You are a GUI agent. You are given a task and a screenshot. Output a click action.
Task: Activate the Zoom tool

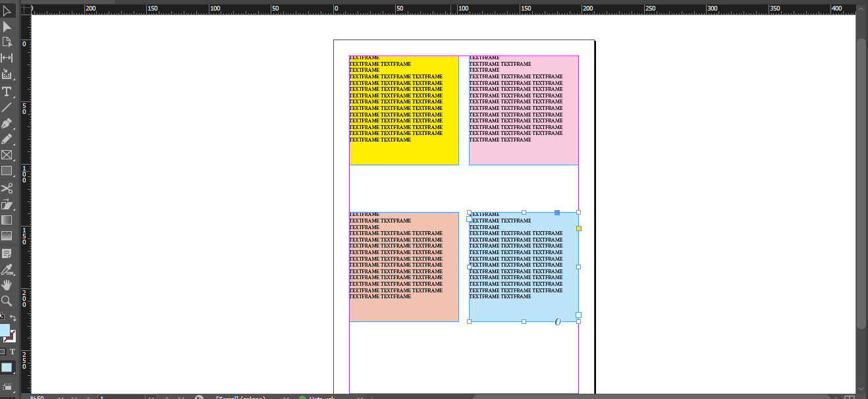point(8,301)
